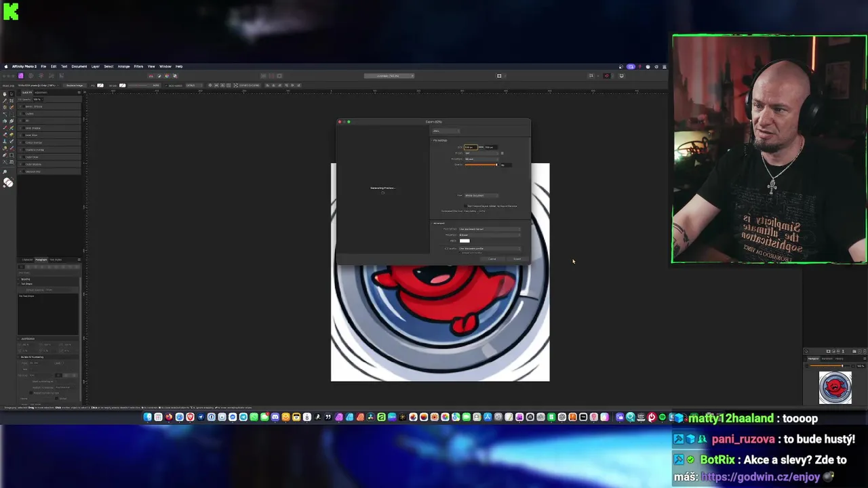The image size is (868, 488).
Task: Enable the 3D effect checkbox
Action: pyautogui.click(x=24, y=121)
